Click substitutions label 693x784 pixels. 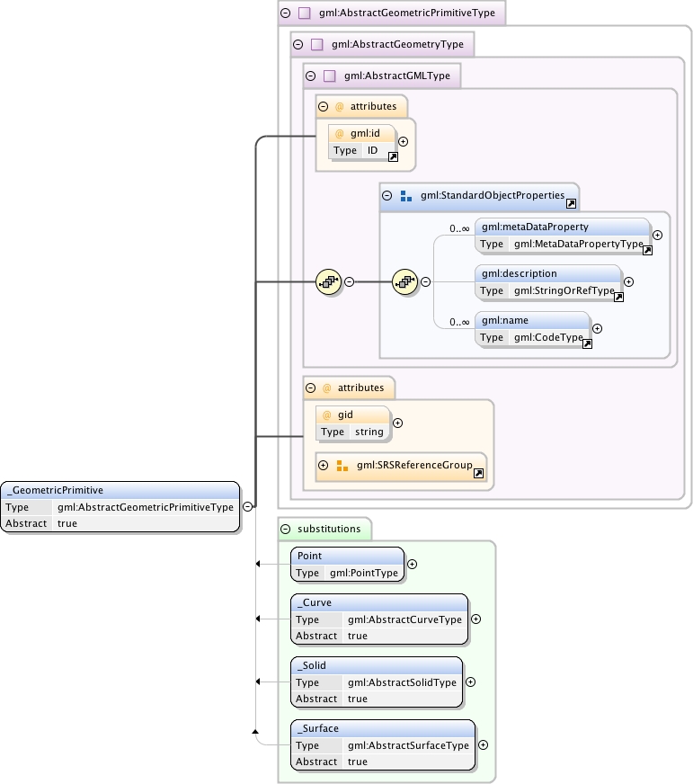[329, 529]
